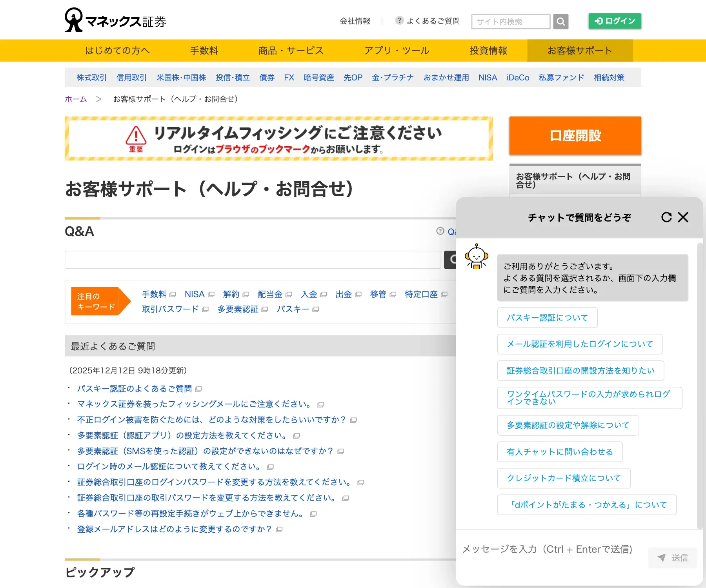Click the question mark icon beside よくあるご質問

tap(399, 20)
